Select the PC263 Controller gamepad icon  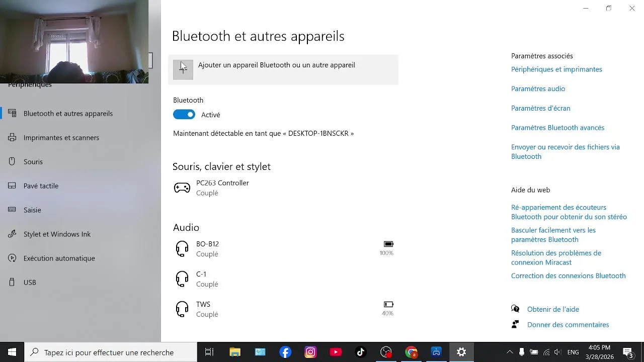click(182, 188)
